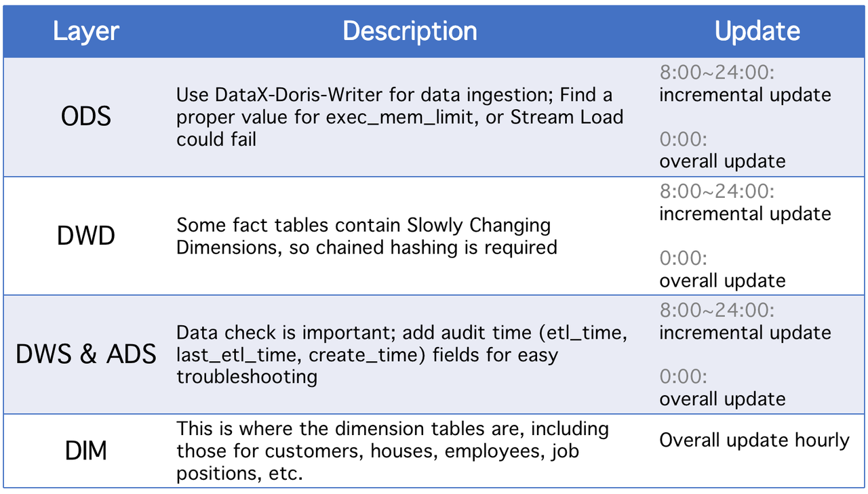Click the "Overall update hourly" text
The width and height of the screenshot is (868, 494).
(754, 440)
